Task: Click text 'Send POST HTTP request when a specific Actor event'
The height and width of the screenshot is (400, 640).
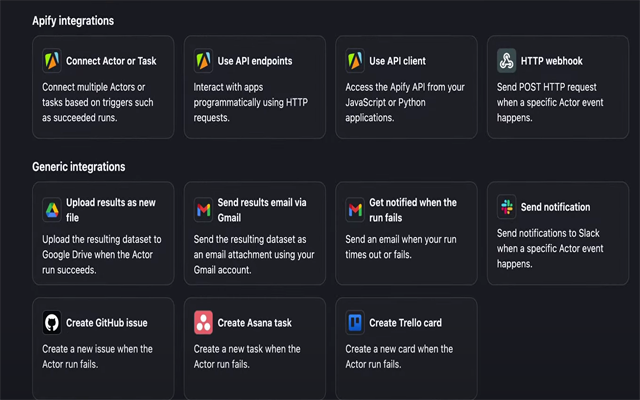Action: click(550, 102)
